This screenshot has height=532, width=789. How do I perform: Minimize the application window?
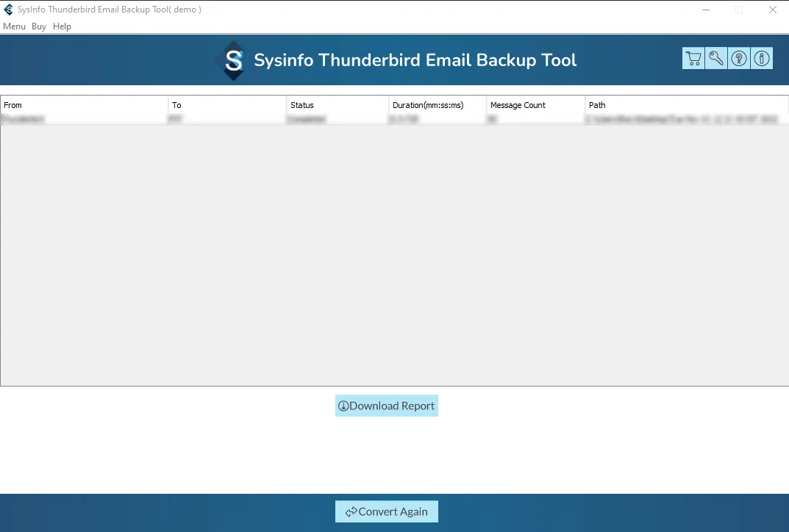(706, 10)
